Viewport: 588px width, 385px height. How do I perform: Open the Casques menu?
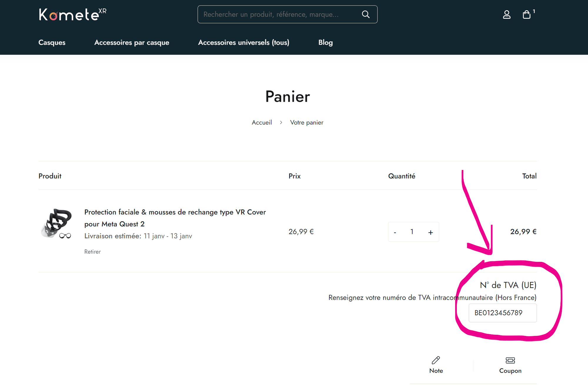[x=52, y=43]
